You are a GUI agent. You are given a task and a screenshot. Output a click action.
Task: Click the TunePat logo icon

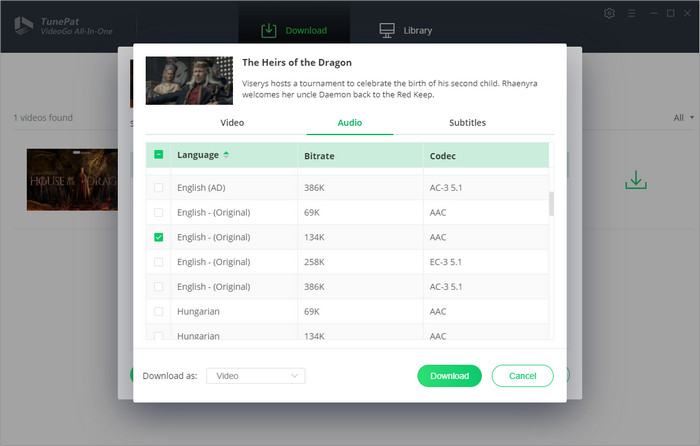[x=24, y=25]
